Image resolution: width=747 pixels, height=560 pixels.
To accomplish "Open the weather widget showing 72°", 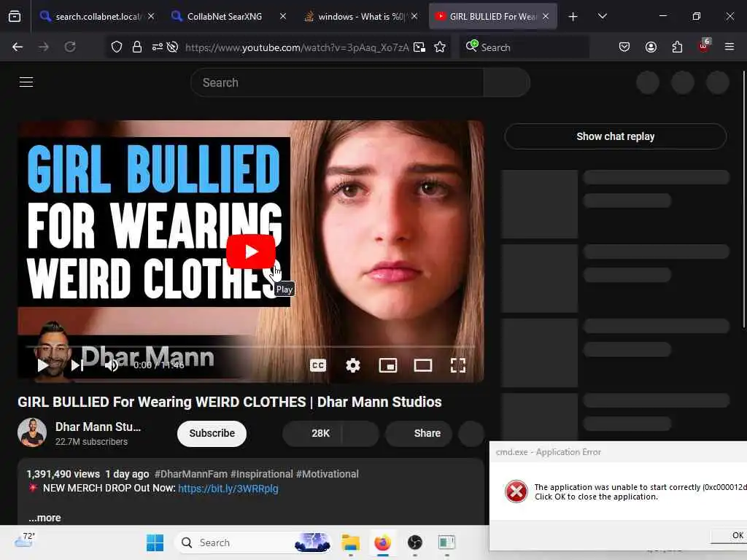I will point(25,540).
